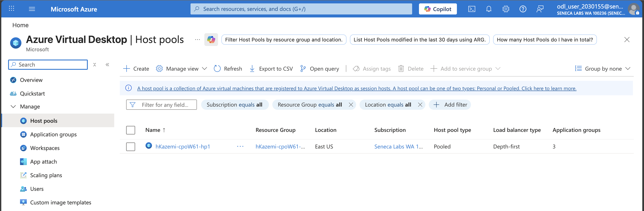Open the help question mark icon

tap(523, 9)
